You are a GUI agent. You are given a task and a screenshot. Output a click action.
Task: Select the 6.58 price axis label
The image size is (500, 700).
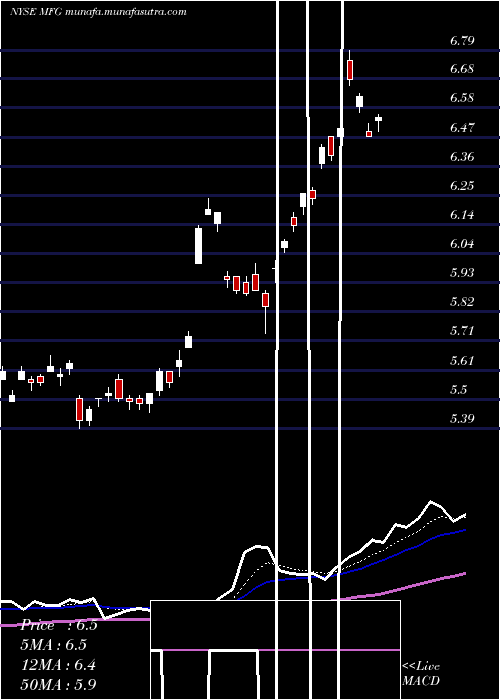[x=462, y=98]
